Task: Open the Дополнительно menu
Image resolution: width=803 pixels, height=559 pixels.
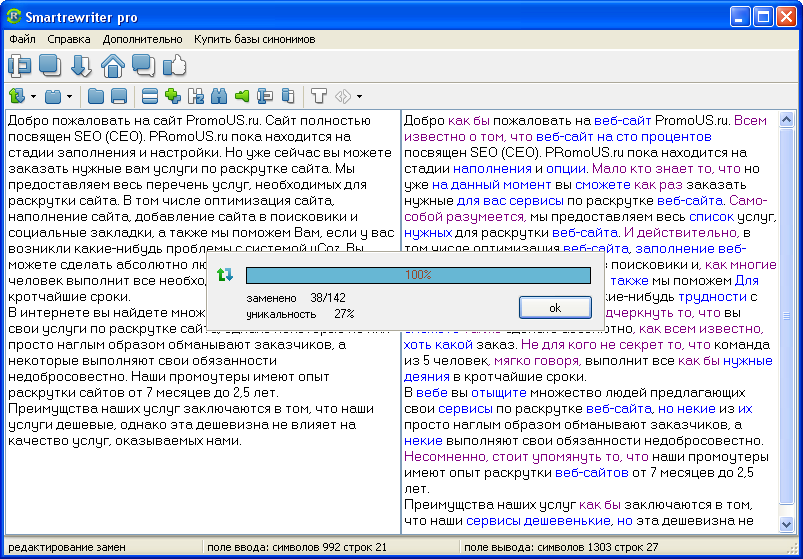Action: pyautogui.click(x=142, y=39)
